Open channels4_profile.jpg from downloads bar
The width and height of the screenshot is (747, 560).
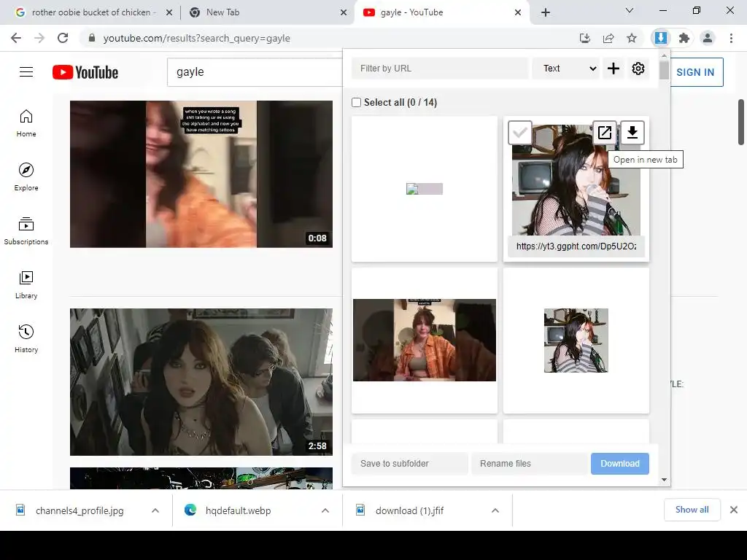80,510
